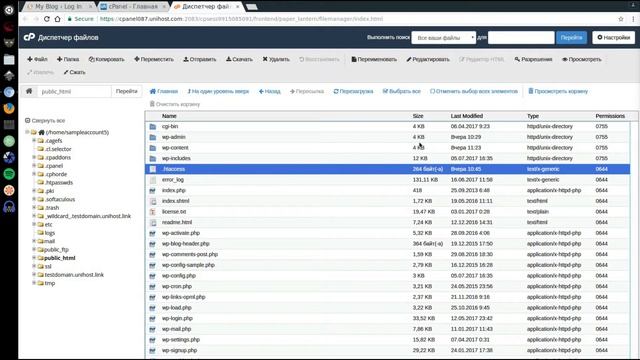Click Свернуть все collapse all

click(x=45, y=120)
